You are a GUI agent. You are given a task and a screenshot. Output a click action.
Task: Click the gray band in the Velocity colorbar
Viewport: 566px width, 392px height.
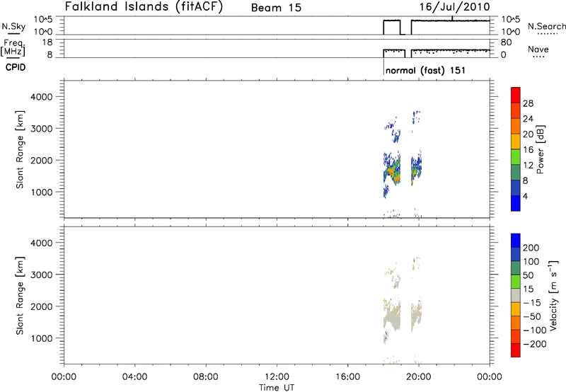click(516, 295)
